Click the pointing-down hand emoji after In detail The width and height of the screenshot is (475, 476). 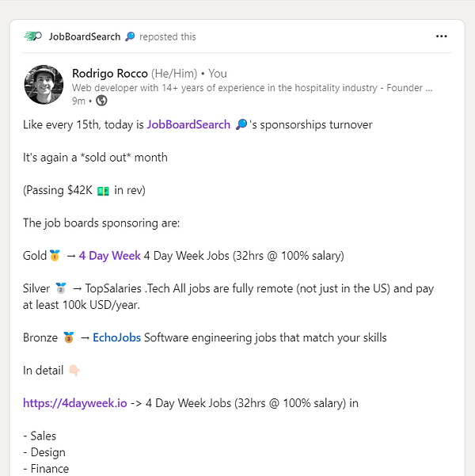coord(74,371)
